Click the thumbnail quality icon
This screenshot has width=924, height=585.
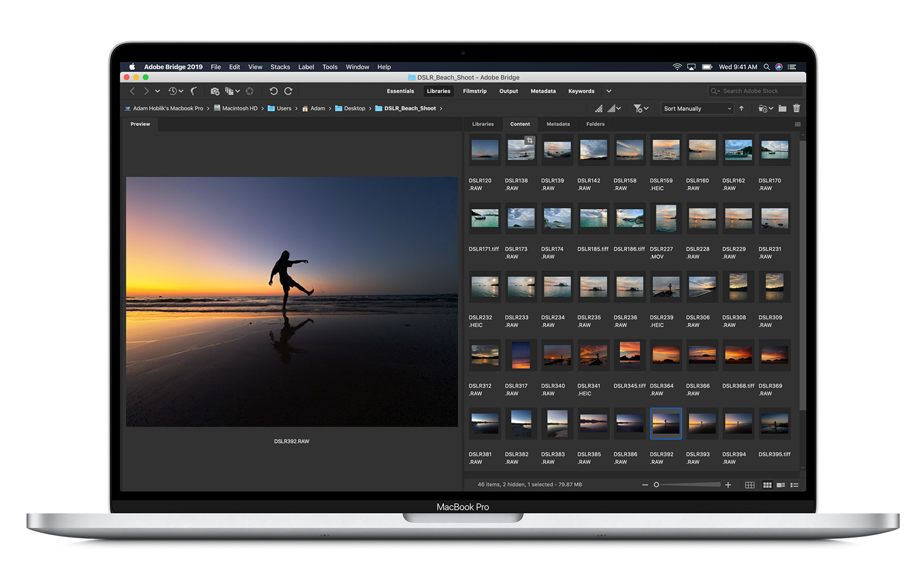(599, 108)
